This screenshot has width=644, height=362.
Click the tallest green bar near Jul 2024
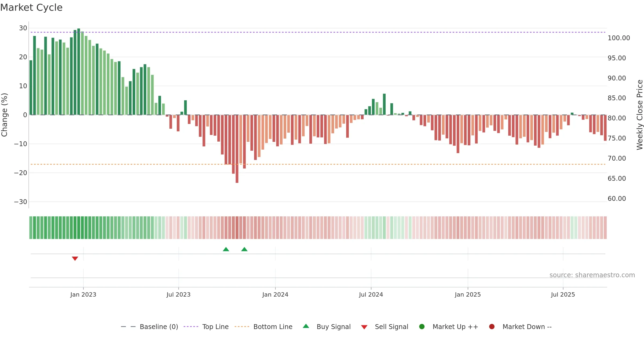click(x=384, y=104)
